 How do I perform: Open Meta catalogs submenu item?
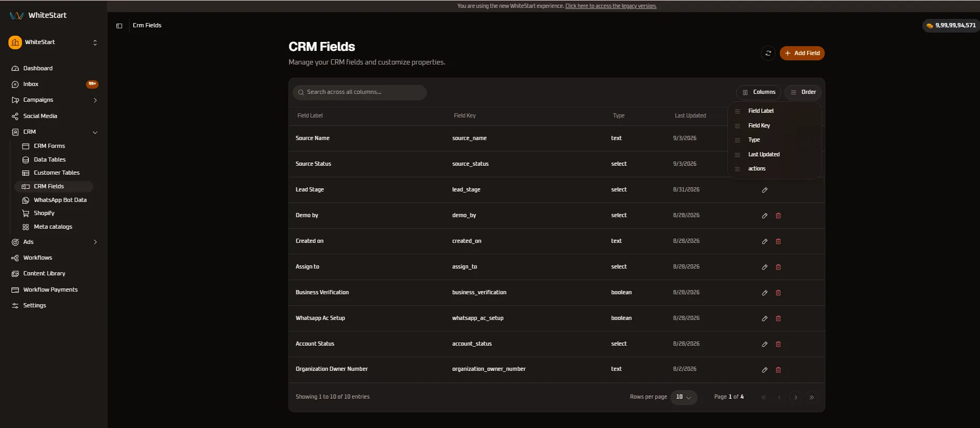click(53, 227)
